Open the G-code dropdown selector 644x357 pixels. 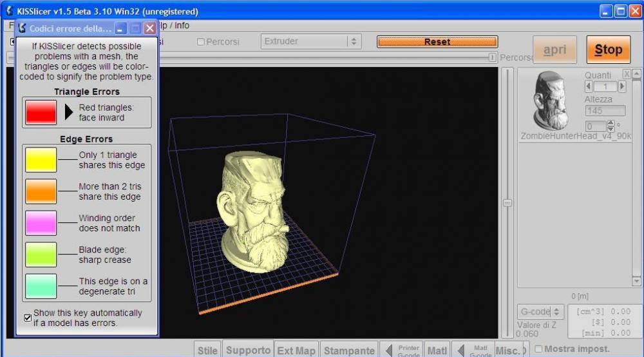(x=541, y=312)
